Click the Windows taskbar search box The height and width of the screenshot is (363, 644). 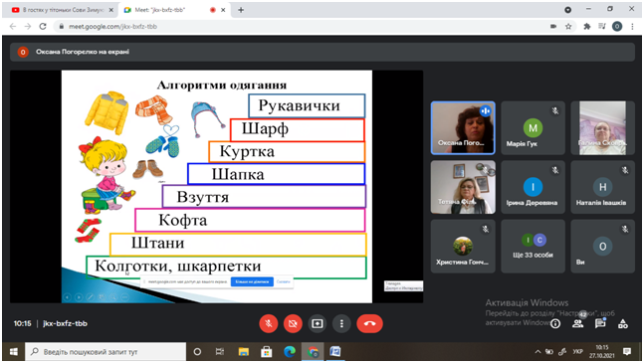click(x=106, y=352)
